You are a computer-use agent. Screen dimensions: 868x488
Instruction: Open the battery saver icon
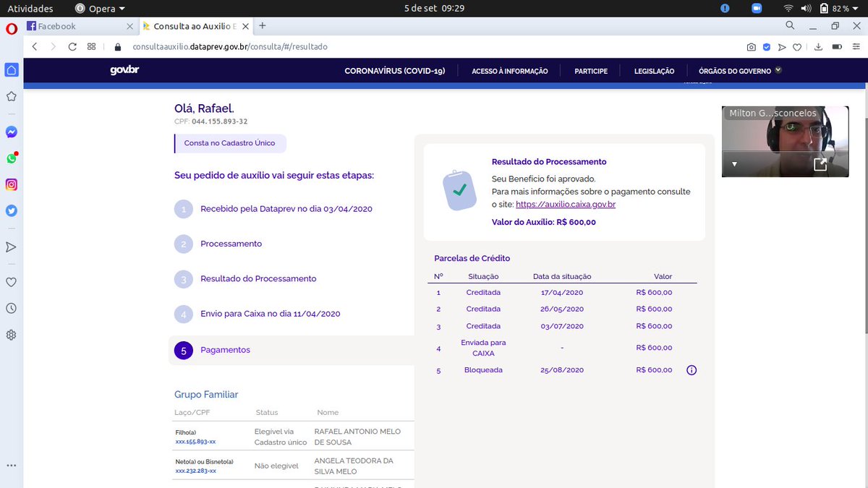pos(837,47)
